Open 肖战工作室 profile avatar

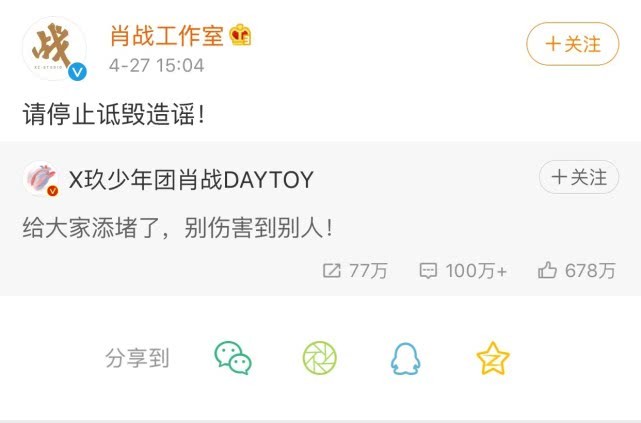54,48
